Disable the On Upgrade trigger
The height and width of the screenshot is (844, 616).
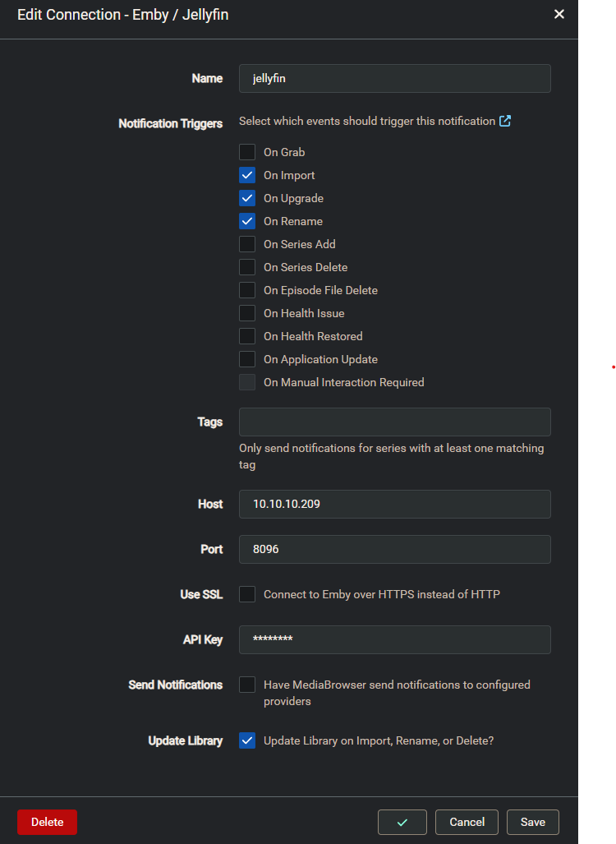(247, 198)
